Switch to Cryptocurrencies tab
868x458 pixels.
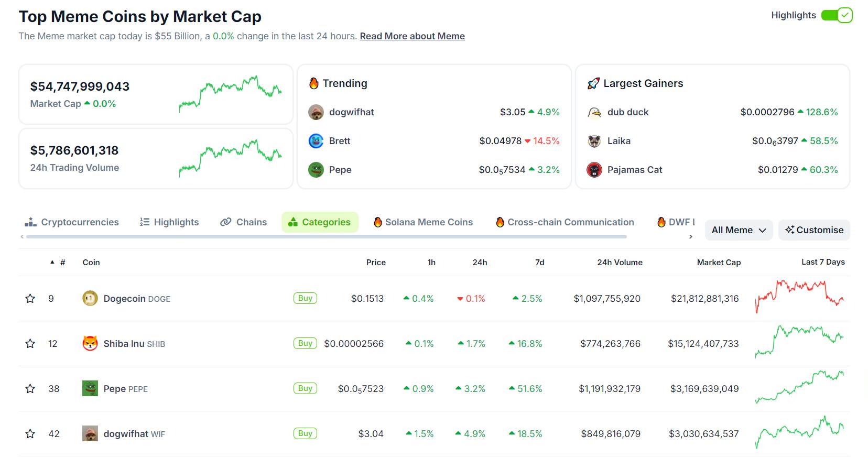coord(72,222)
